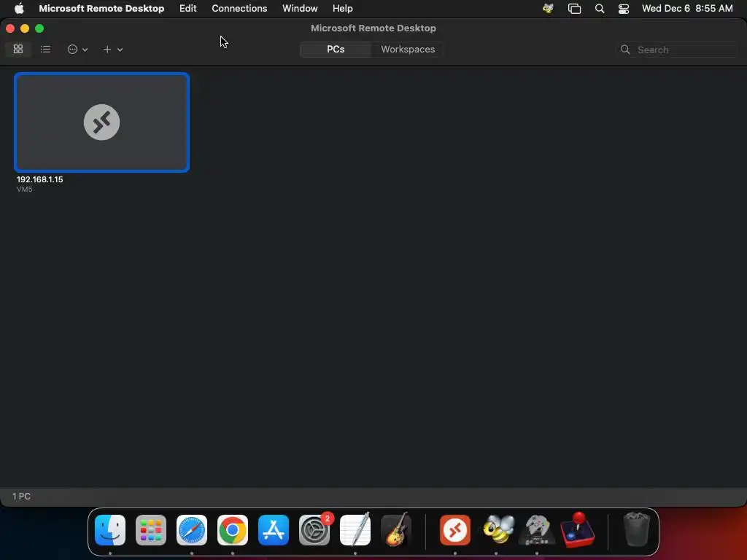This screenshot has height=560, width=747.
Task: Open Google Chrome from the Dock
Action: 233,530
